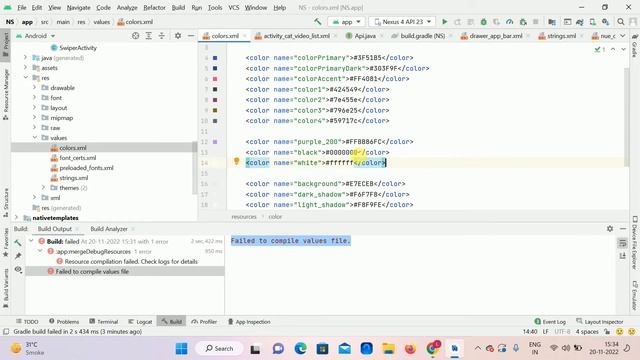
Task: Open the Nexus 4 API 23 device dropdown
Action: [x=402, y=22]
